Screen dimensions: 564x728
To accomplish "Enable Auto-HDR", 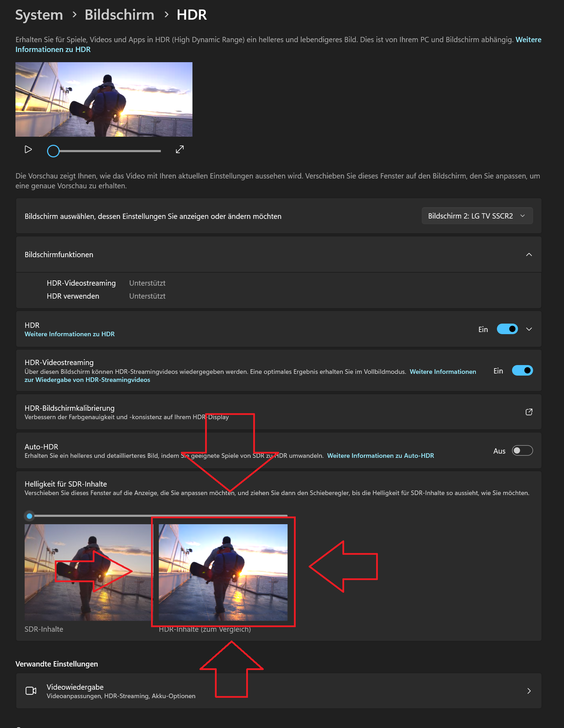I will [x=522, y=450].
